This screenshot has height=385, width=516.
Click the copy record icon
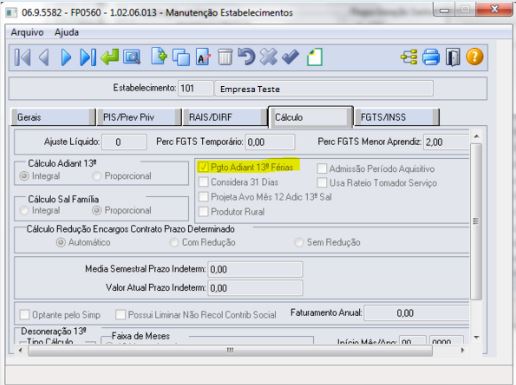coord(181,57)
